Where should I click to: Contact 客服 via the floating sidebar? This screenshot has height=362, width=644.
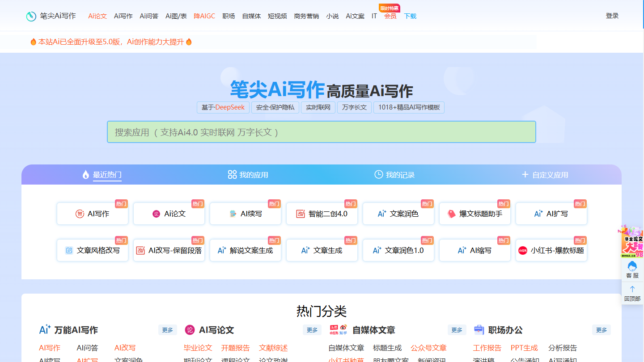pos(632,270)
